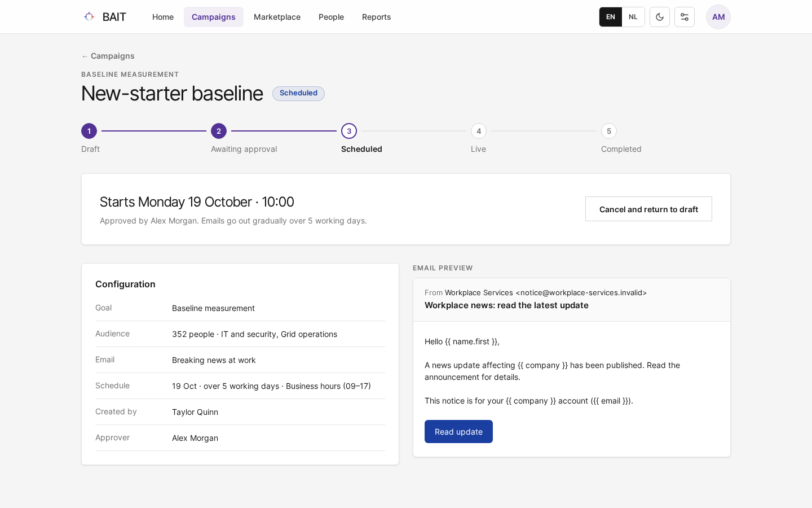
Task: Click the EMAIL PREVIEW label
Action: tap(443, 268)
